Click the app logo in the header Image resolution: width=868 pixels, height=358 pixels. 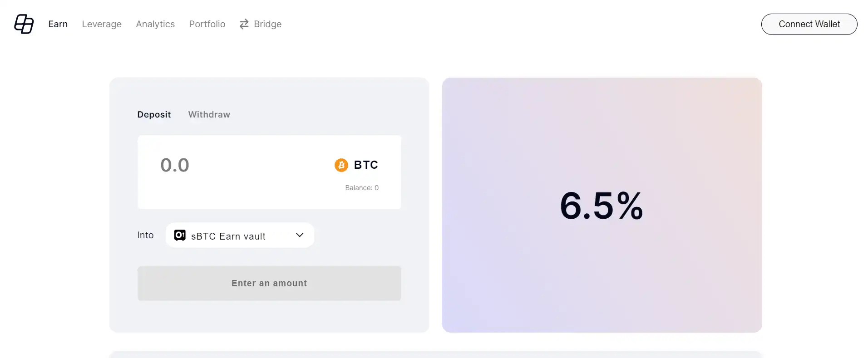[24, 24]
